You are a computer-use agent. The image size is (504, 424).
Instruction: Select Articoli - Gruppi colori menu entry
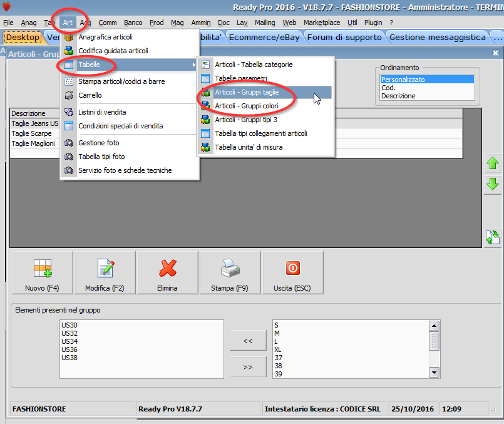pos(247,106)
